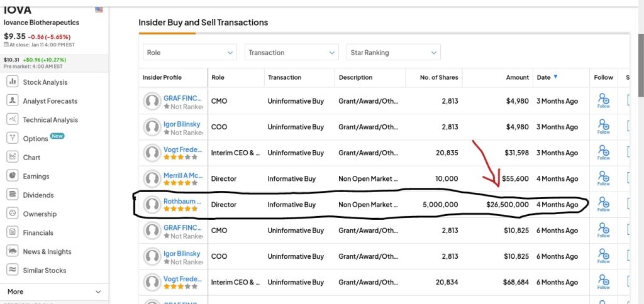
Task: Open Financials in the sidebar menu
Action: pos(38,232)
